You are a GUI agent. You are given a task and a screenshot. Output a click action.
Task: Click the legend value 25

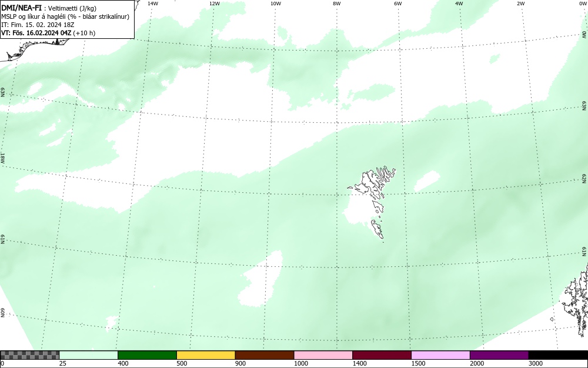tap(63, 363)
